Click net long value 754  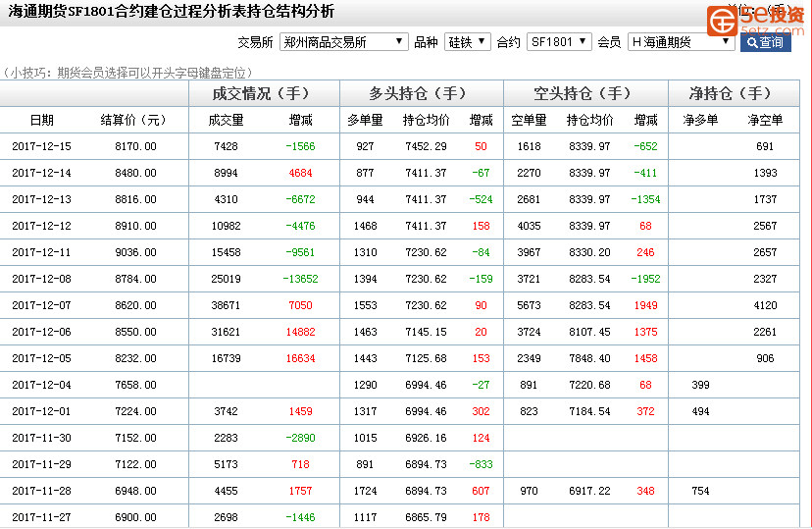(x=700, y=491)
